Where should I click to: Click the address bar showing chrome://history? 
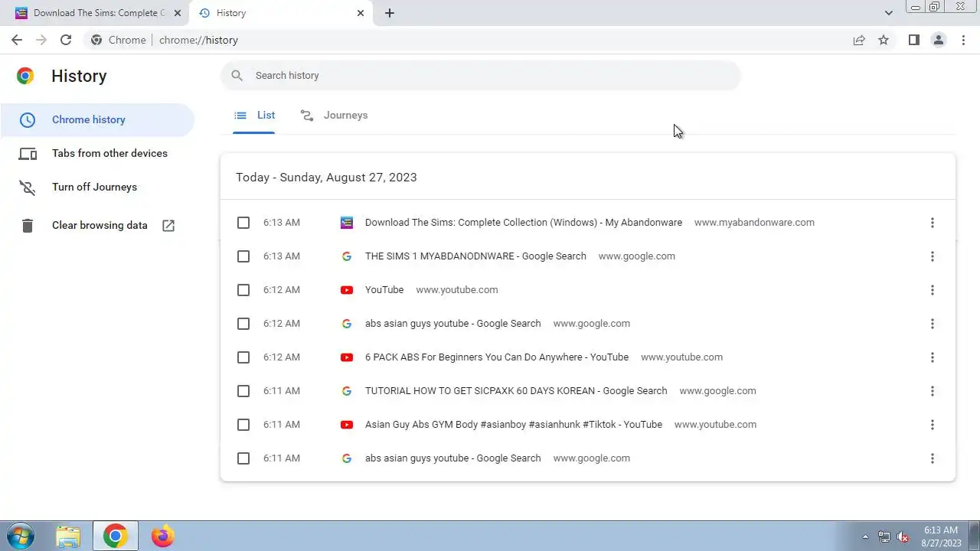[198, 40]
